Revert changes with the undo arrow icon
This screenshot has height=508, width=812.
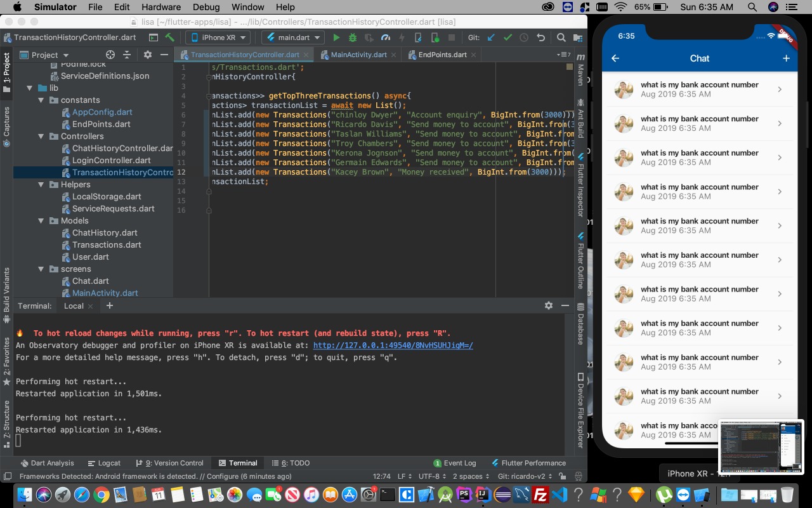coord(540,37)
